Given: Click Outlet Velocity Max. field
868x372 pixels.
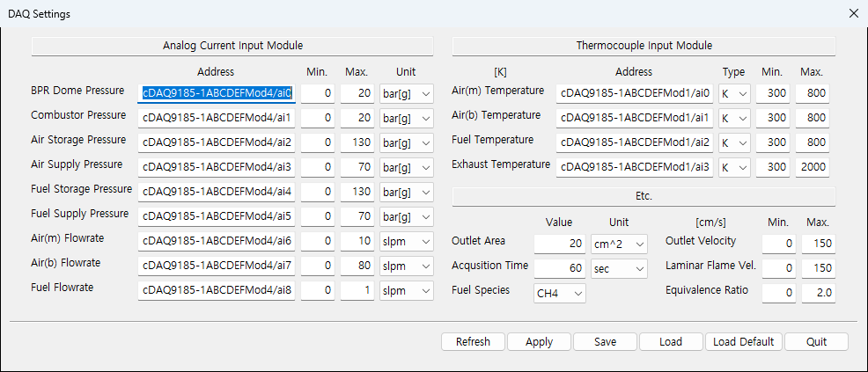Looking at the screenshot, I should 818,244.
